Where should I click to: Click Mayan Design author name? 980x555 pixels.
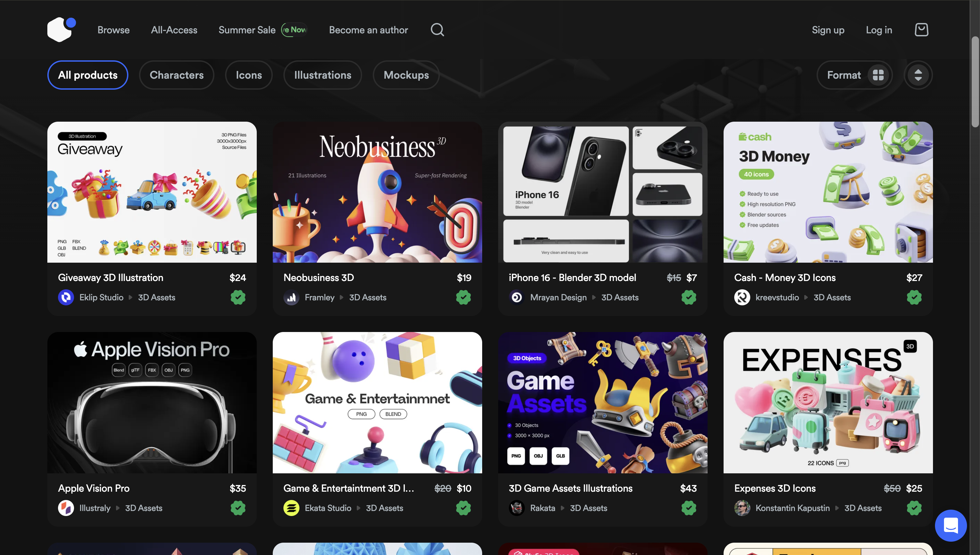558,297
